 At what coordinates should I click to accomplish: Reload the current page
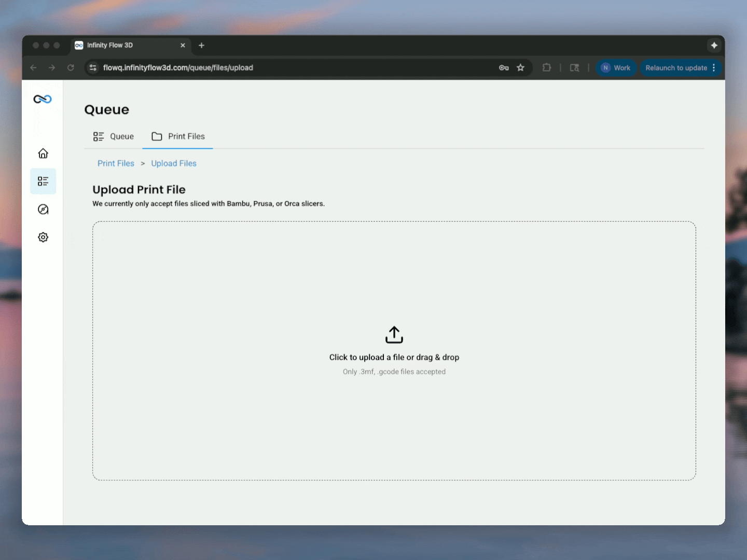coord(71,68)
